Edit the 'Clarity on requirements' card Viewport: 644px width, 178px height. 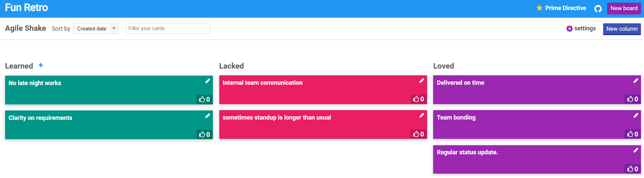point(207,116)
